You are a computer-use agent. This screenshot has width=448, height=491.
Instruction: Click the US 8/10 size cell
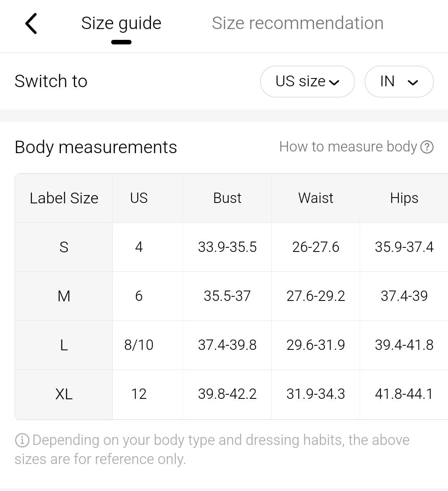139,345
